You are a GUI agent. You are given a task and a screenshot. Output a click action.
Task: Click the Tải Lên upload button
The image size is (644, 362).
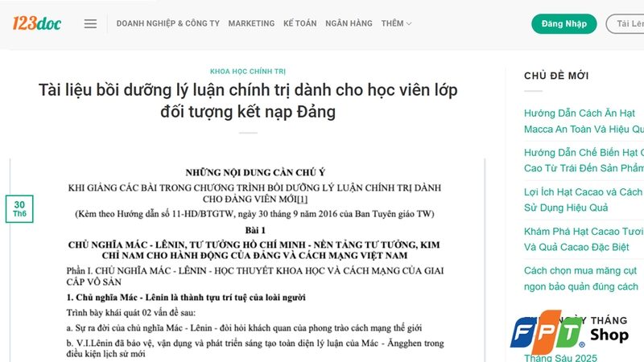point(625,24)
